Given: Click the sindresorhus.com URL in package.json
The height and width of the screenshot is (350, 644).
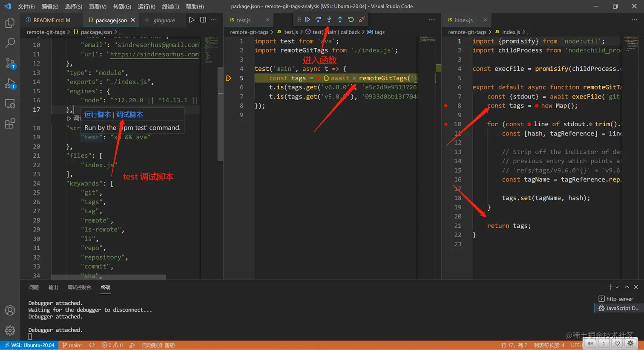Looking at the screenshot, I should (x=154, y=54).
